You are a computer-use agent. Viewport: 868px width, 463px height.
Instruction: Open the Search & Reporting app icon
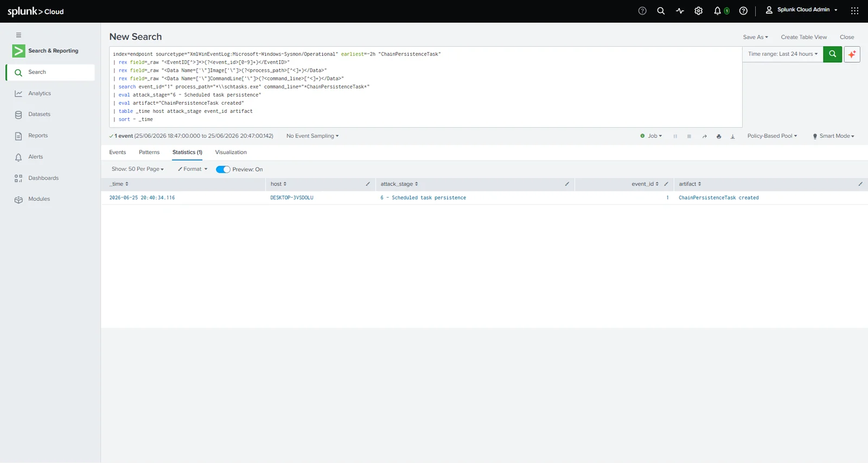tap(18, 50)
